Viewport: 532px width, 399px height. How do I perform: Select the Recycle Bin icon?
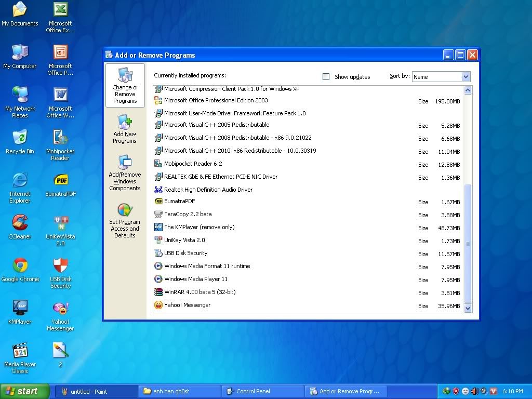20,142
